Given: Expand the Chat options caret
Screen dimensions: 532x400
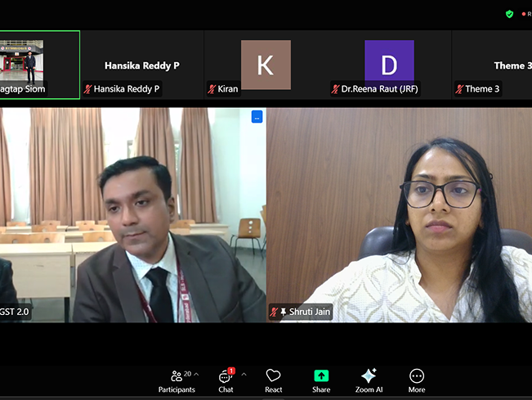Looking at the screenshot, I should point(244,375).
